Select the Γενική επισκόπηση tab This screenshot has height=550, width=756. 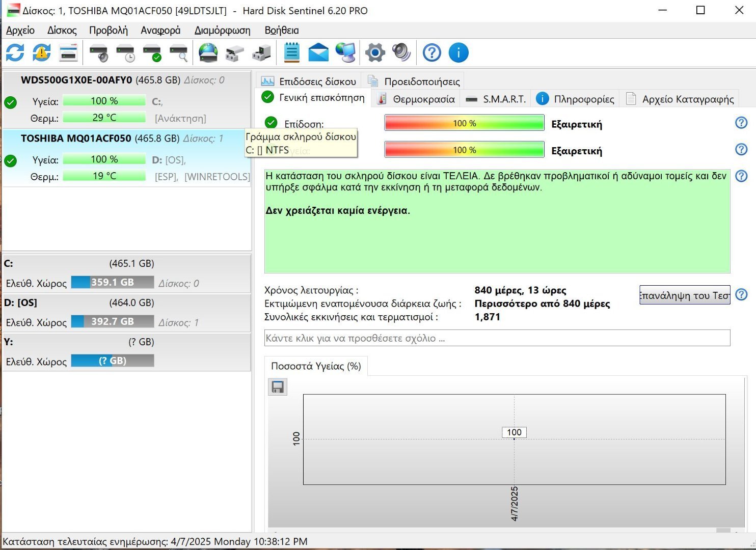[313, 98]
